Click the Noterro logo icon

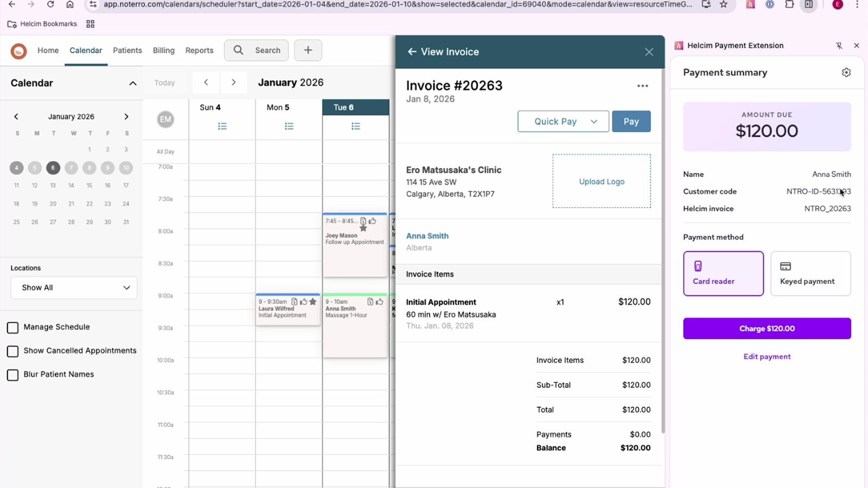tap(18, 51)
